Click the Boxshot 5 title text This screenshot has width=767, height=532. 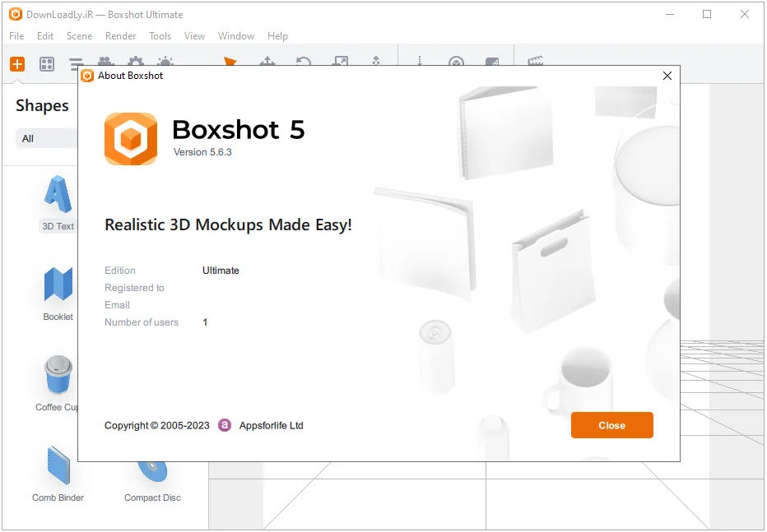(x=238, y=129)
